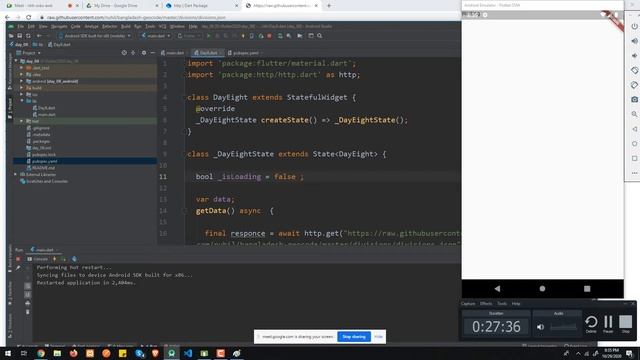
Task: Tap Android back navigation triangle
Action: point(497,289)
